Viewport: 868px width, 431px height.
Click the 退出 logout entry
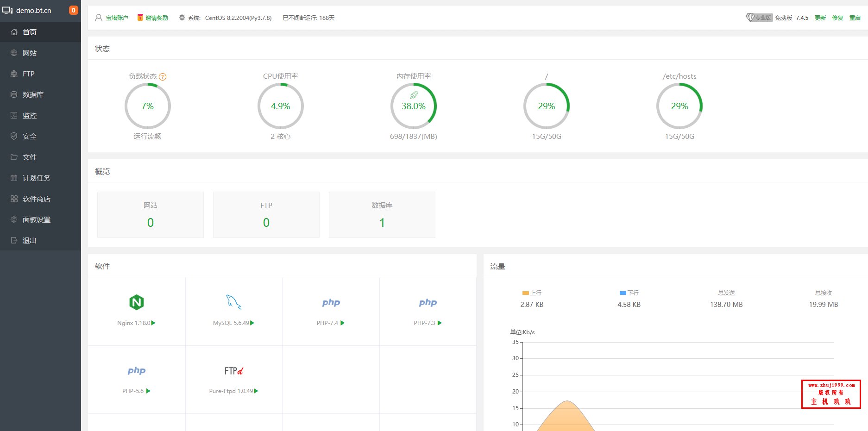pyautogui.click(x=40, y=240)
